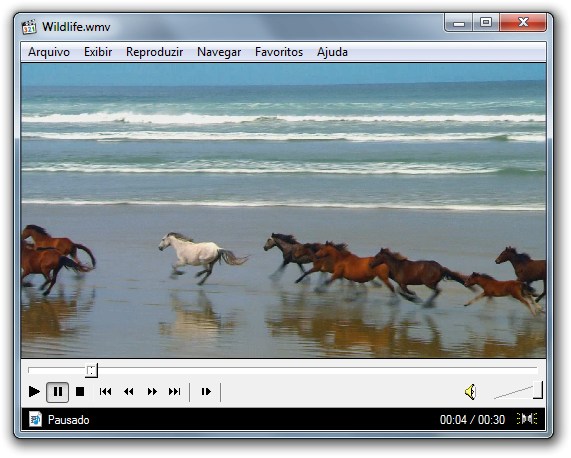
Task: Click the rewind (decrease speed) icon
Action: tap(129, 392)
